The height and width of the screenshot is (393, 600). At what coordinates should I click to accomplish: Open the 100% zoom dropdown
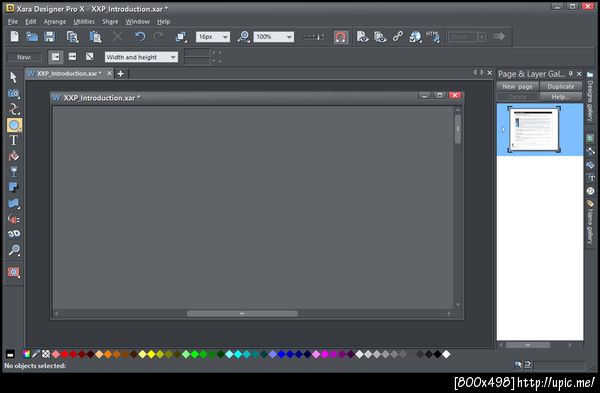coord(289,37)
